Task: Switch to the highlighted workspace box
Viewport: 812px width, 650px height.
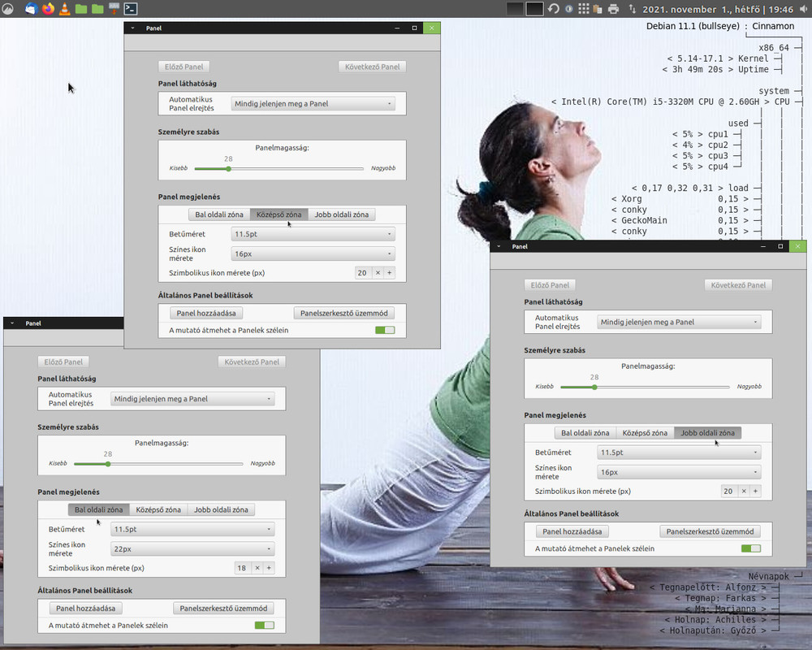Action: pyautogui.click(x=535, y=9)
